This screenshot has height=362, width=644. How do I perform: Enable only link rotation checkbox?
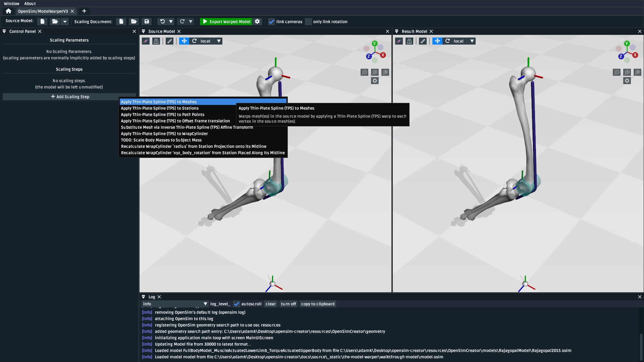coord(308,22)
